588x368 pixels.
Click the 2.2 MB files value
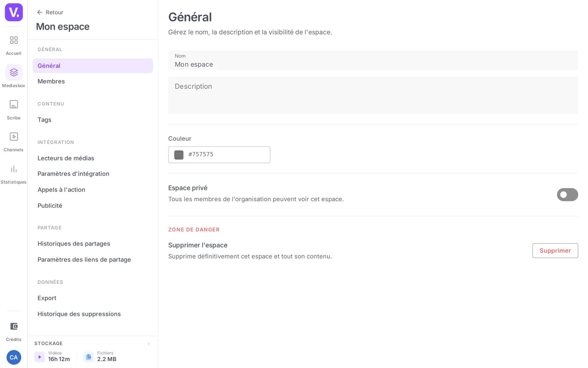click(x=107, y=359)
